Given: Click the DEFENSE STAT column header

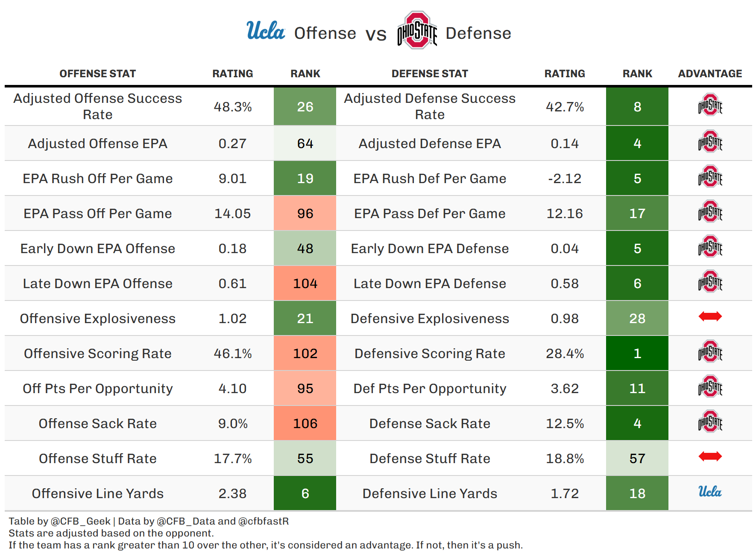Looking at the screenshot, I should pos(430,74).
